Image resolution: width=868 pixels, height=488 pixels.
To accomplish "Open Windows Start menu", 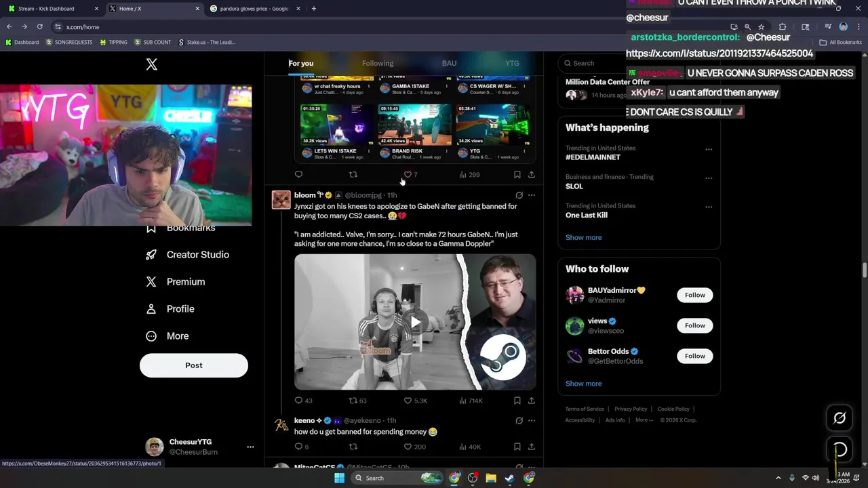I will (x=339, y=478).
